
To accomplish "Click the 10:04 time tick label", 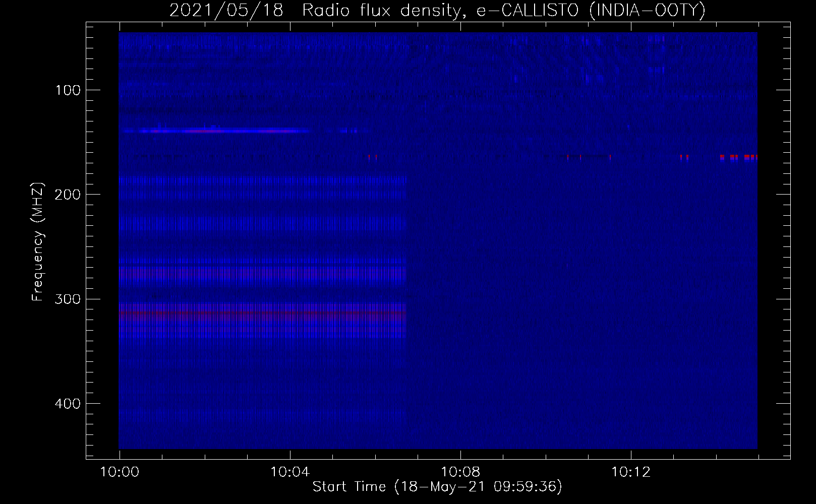I will click(290, 472).
